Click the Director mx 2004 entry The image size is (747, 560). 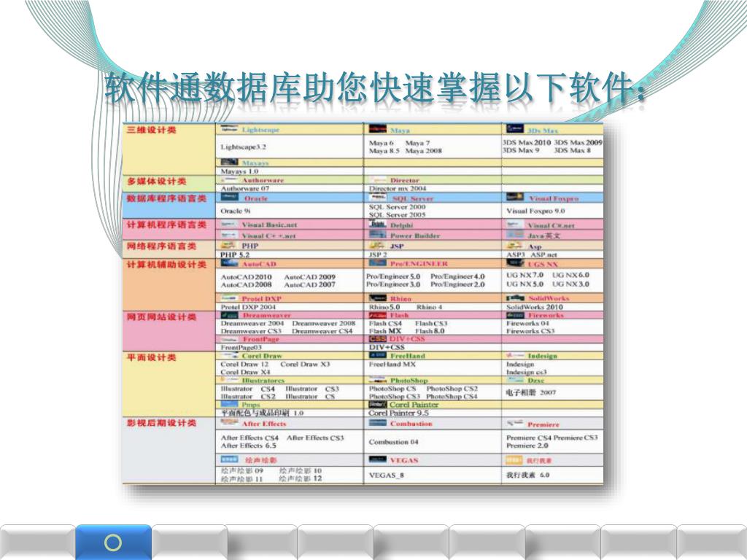tap(398, 189)
